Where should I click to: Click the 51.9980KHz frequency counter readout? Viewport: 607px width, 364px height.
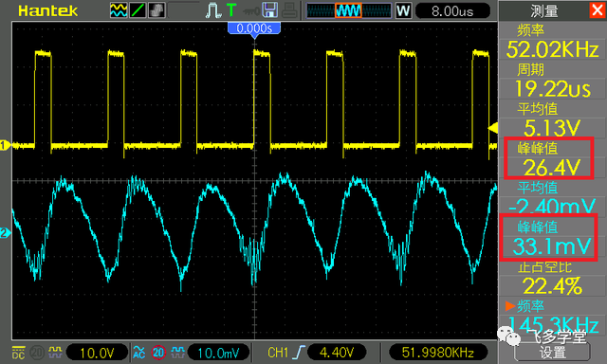(x=438, y=353)
